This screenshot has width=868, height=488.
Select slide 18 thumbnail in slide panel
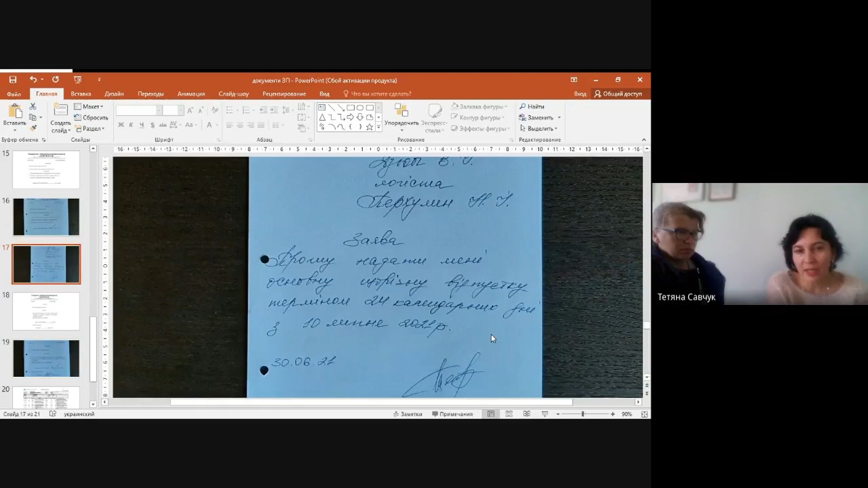pos(46,311)
